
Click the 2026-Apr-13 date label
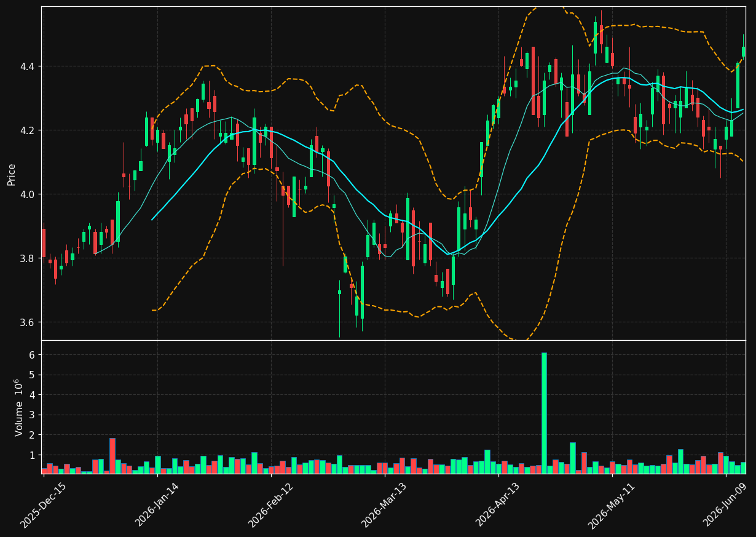click(x=498, y=504)
